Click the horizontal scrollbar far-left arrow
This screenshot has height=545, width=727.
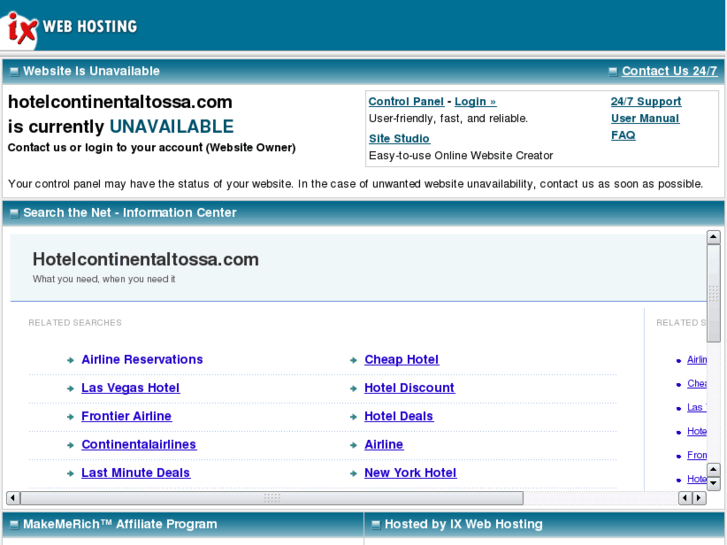click(13, 498)
